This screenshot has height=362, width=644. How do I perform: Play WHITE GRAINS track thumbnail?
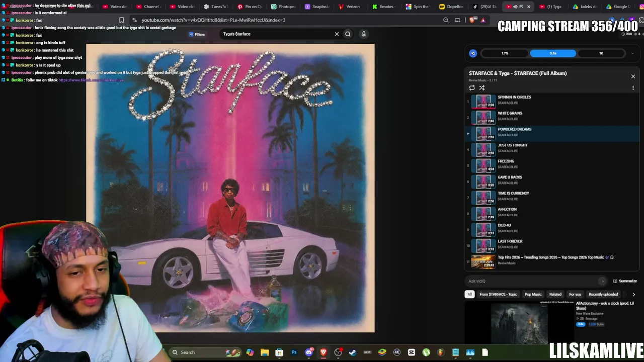tap(483, 117)
